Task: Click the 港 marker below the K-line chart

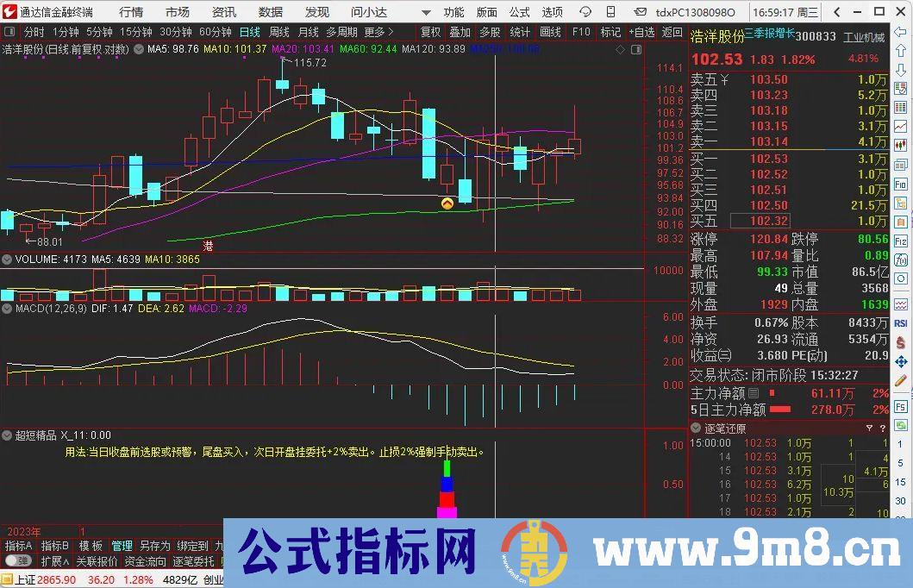Action: point(208,246)
